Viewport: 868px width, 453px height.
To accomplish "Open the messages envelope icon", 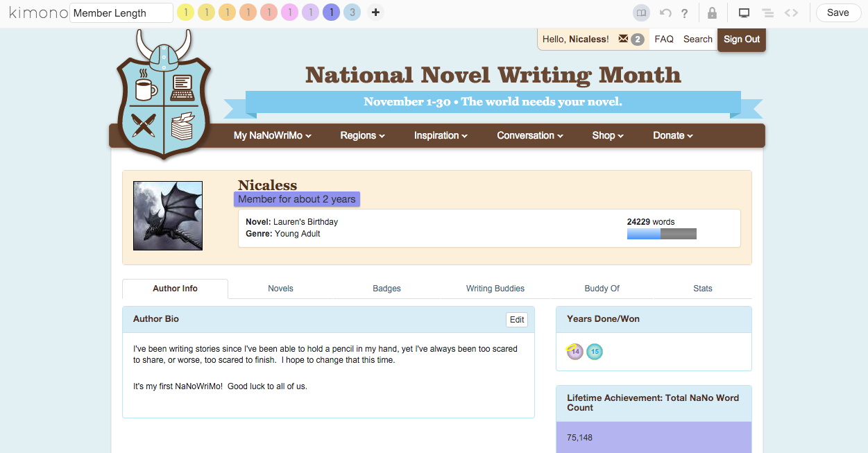I will [x=623, y=39].
